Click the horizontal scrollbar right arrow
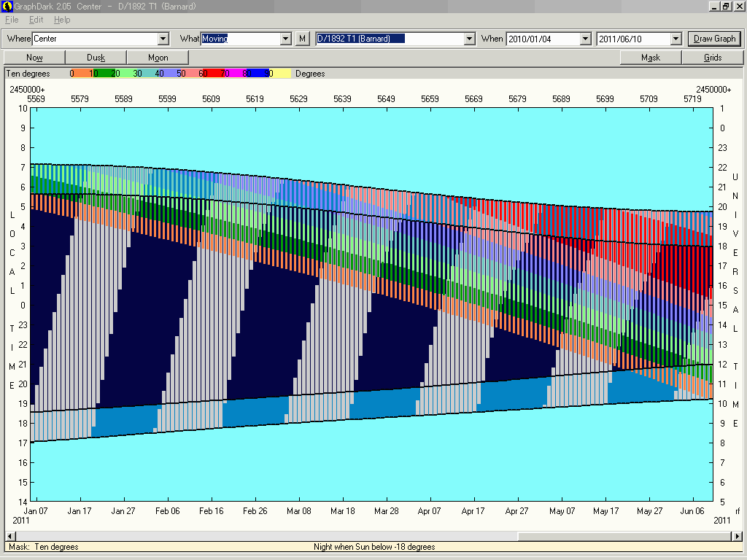 (738, 536)
